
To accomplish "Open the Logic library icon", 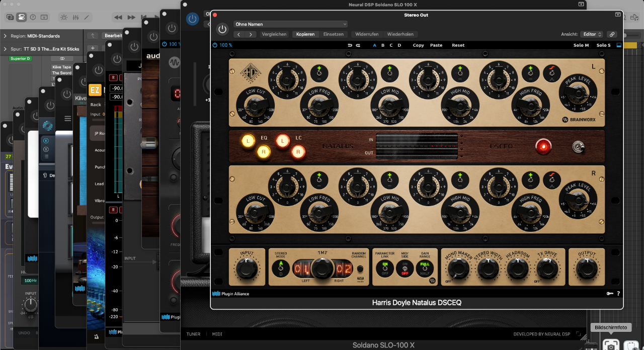I will click(x=10, y=17).
